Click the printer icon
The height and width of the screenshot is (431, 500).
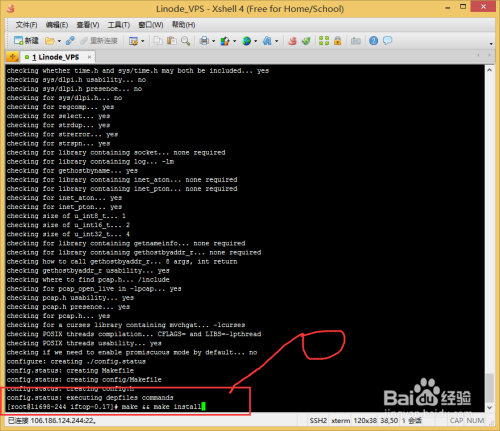click(x=204, y=41)
